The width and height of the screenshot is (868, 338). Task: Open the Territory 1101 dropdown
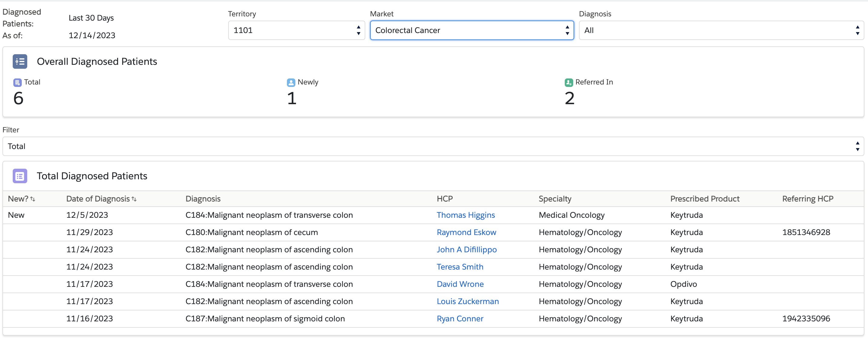(x=296, y=30)
